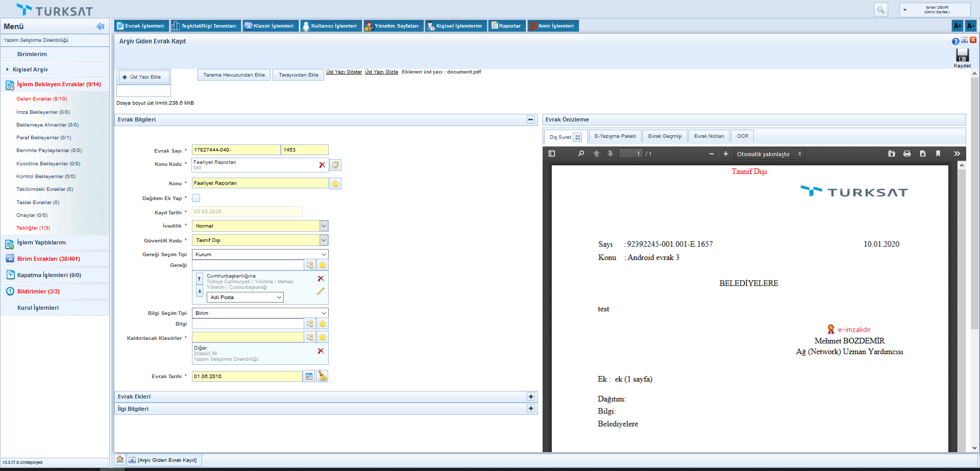The image size is (980, 471).
Task: Click the Üst Yazı Gizle link
Action: (x=381, y=72)
